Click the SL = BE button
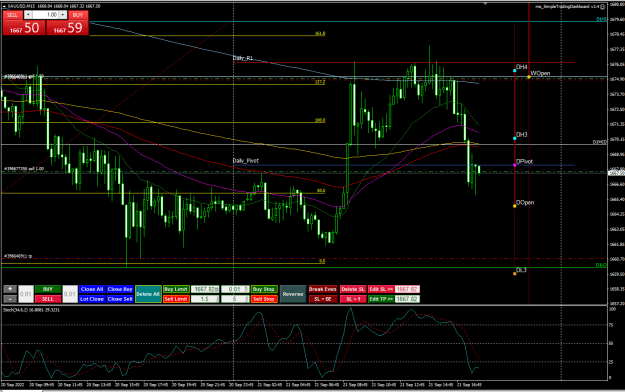The width and height of the screenshot is (625, 392). 323,299
